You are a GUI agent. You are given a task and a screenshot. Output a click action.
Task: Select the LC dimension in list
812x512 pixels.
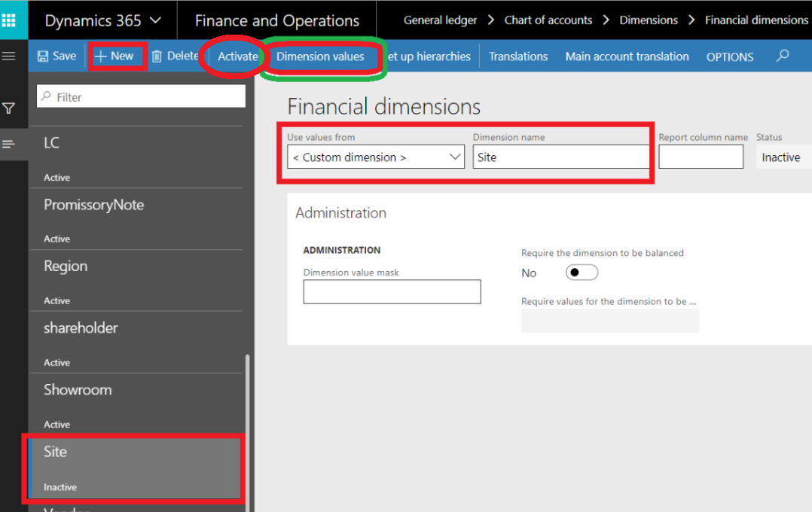[x=136, y=157]
